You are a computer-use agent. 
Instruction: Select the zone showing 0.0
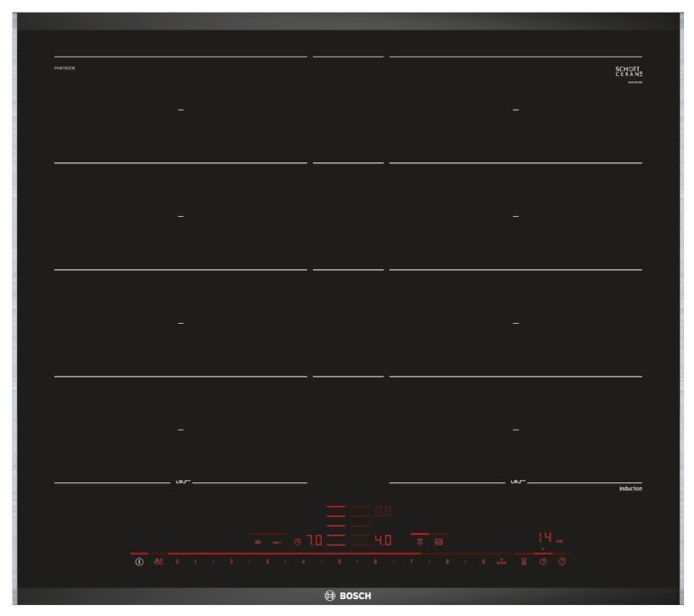point(382,512)
